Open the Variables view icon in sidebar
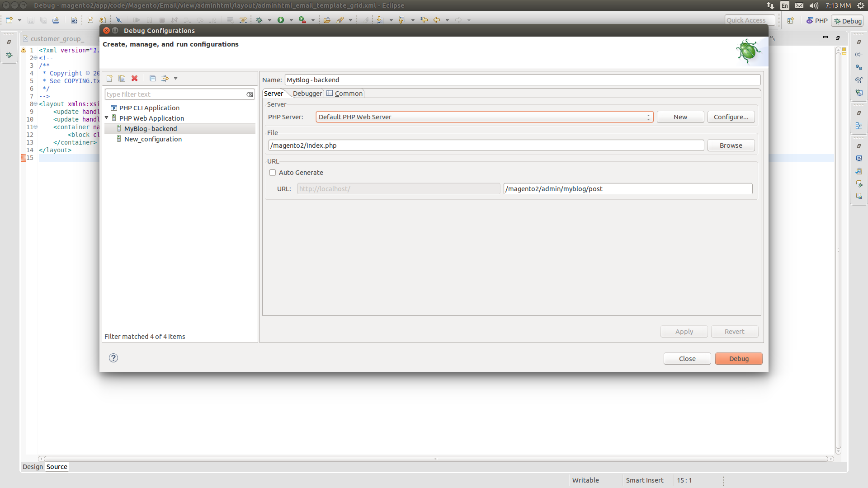Screen dimensions: 868x488 pos(859,54)
